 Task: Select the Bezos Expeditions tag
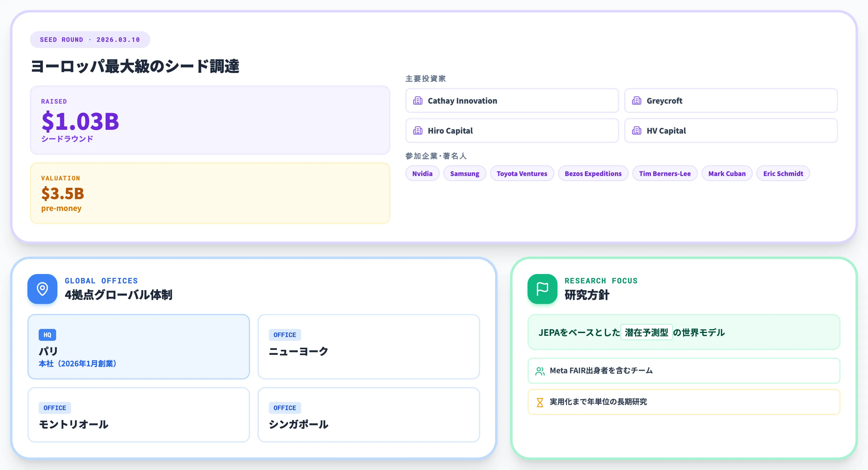tap(593, 174)
